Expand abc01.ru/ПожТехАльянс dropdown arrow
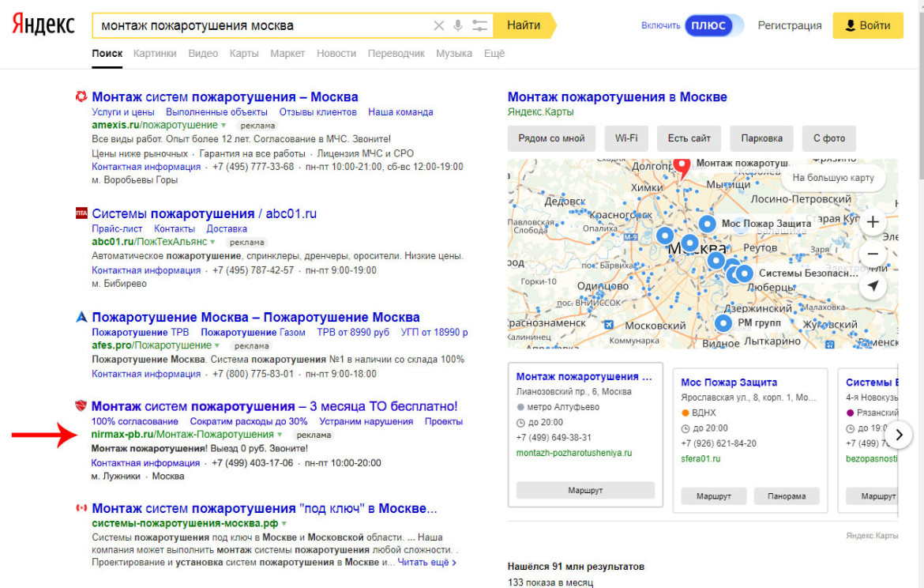 pos(212,242)
